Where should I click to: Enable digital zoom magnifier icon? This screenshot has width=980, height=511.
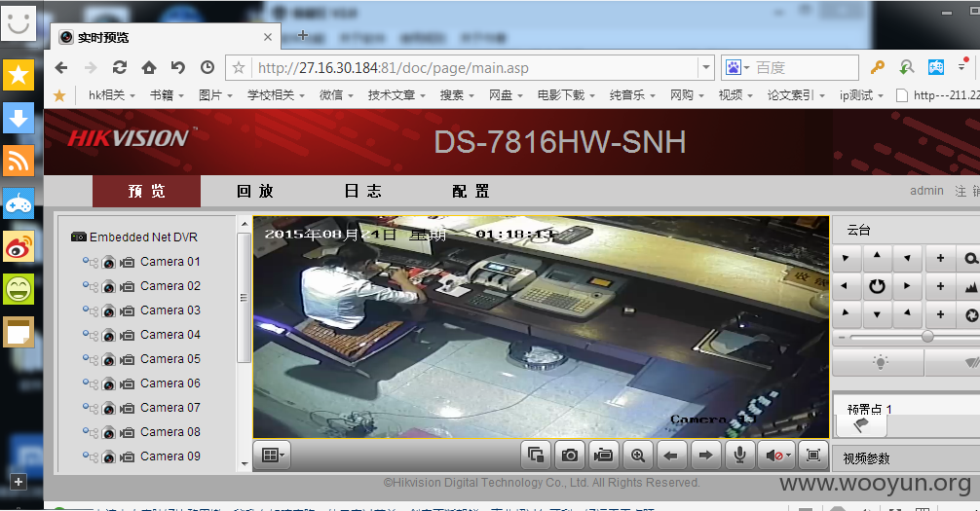click(x=637, y=455)
